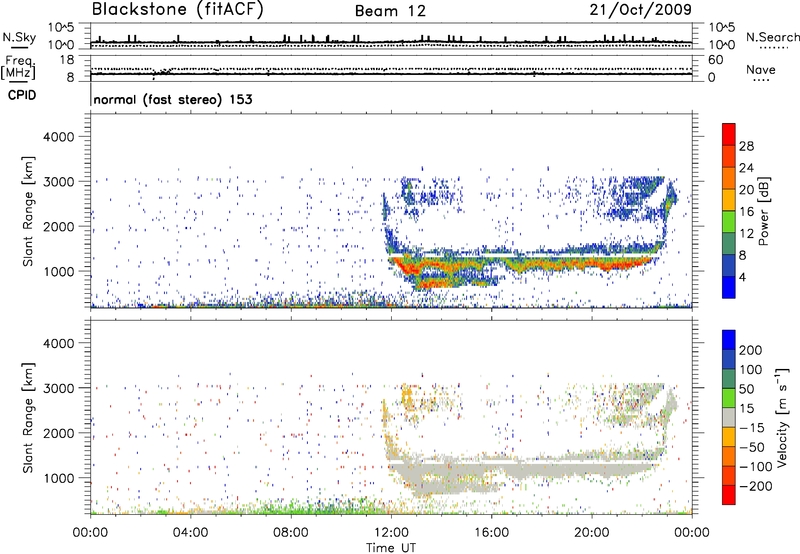Click the light green power colorbar segment
The image size is (800, 554).
point(729,221)
